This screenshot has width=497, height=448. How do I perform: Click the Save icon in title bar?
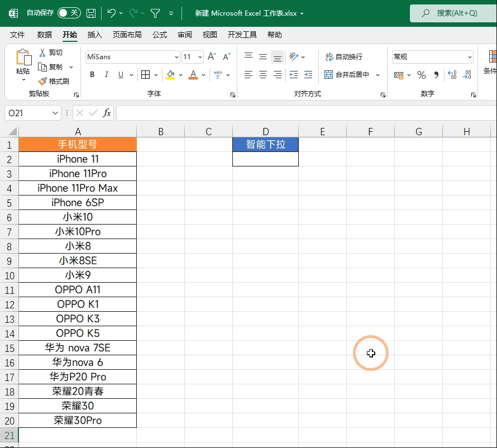[x=91, y=13]
